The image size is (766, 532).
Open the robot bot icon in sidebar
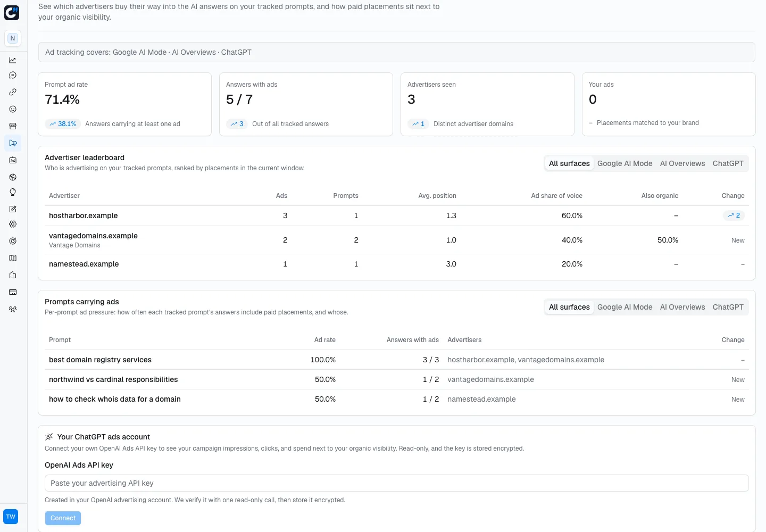13,160
